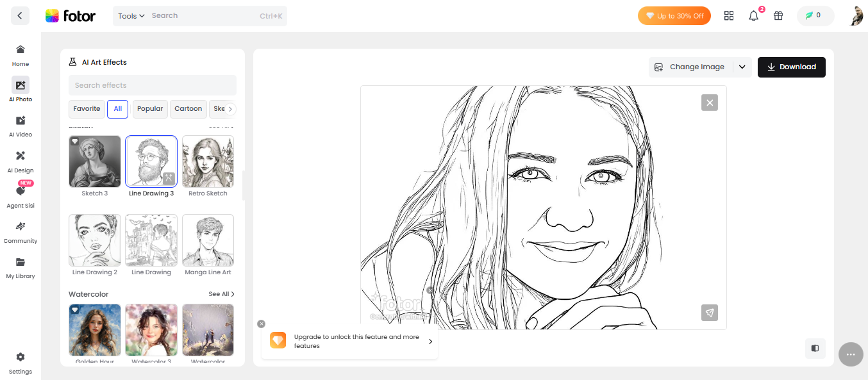868x380 pixels.
Task: Toggle favorite heart on Sketch 3
Action: (x=75, y=141)
